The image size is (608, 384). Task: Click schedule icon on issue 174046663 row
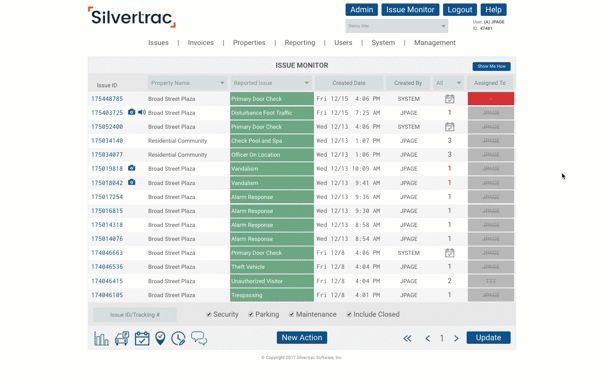(x=449, y=253)
